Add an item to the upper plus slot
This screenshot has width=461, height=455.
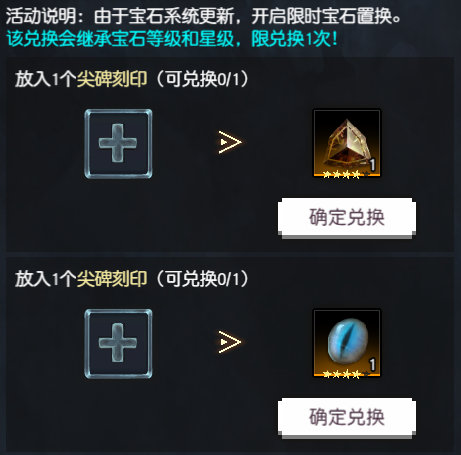[118, 143]
